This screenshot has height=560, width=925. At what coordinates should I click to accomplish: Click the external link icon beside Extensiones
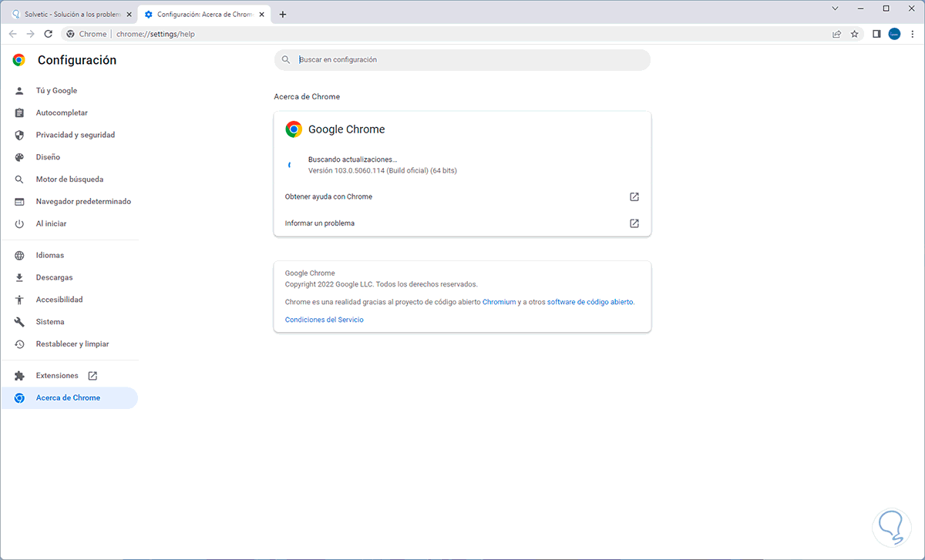click(92, 376)
